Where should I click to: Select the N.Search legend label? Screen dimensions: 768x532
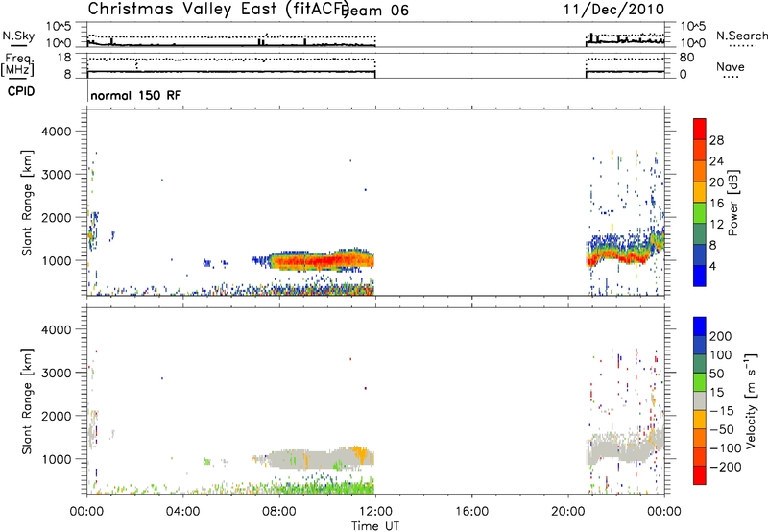[741, 36]
